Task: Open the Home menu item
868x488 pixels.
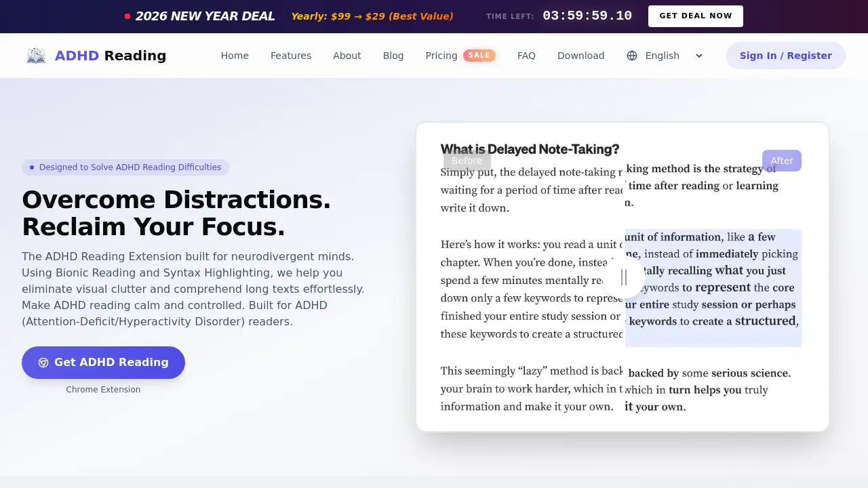Action: point(235,56)
